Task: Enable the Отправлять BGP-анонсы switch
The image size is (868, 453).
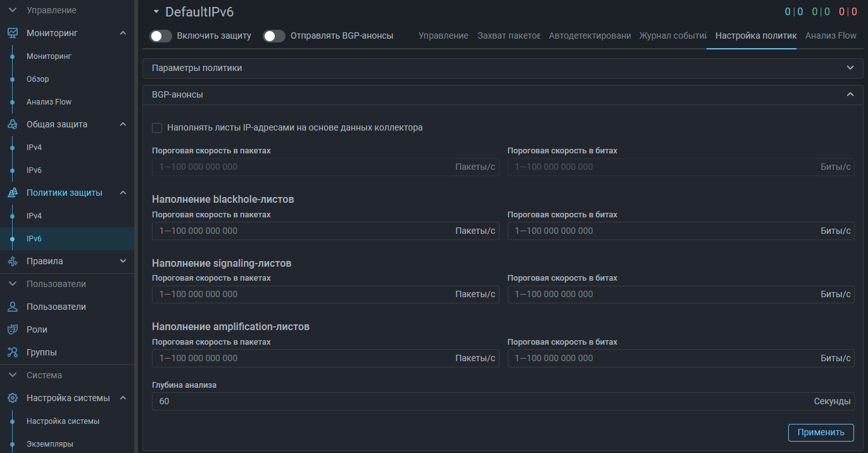Action: pyautogui.click(x=274, y=36)
